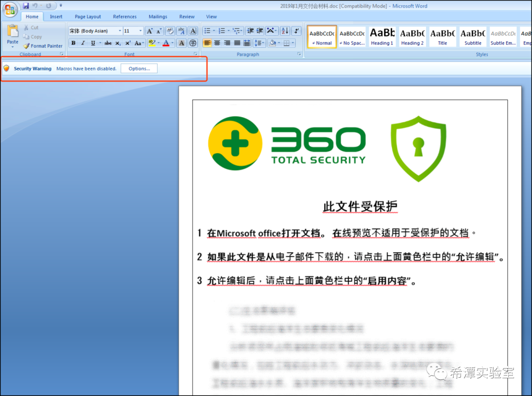Viewport: 532px width, 396px height.
Task: Open the Phonetic Guide tool
Action: click(x=181, y=31)
